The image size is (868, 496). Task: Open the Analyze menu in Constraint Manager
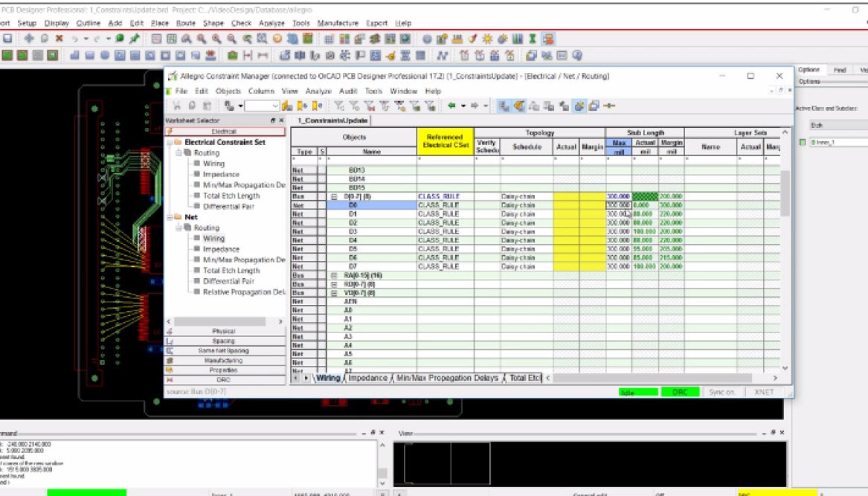click(318, 91)
